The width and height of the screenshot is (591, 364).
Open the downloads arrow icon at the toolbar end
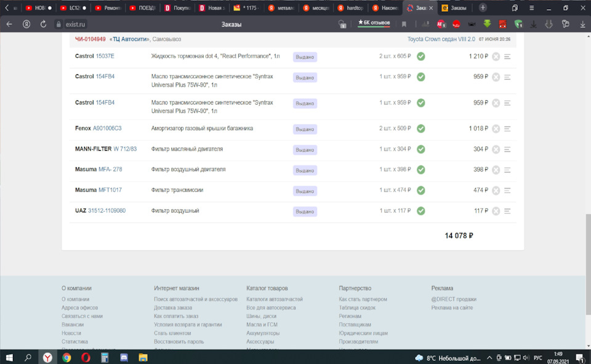pyautogui.click(x=583, y=24)
